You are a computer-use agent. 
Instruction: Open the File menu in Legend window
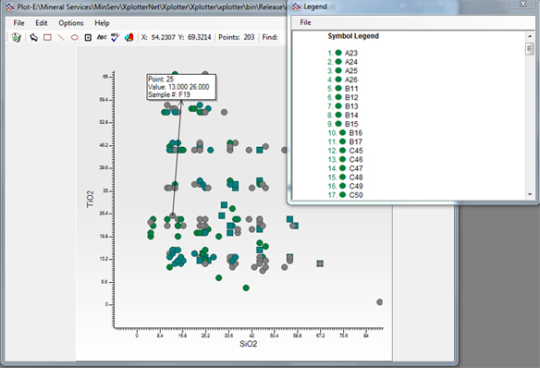tap(305, 22)
